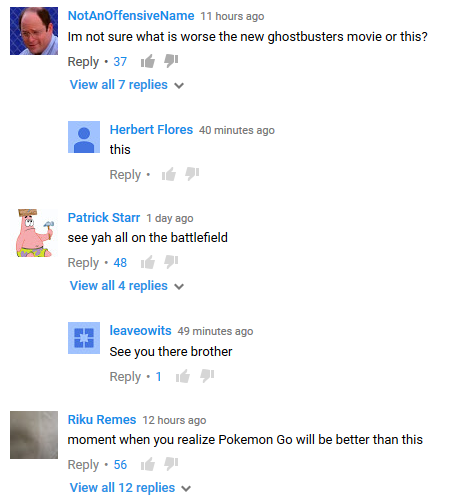Open NotAnOffensiveName's avatar picture
This screenshot has height=497, width=476.
pyautogui.click(x=34, y=31)
